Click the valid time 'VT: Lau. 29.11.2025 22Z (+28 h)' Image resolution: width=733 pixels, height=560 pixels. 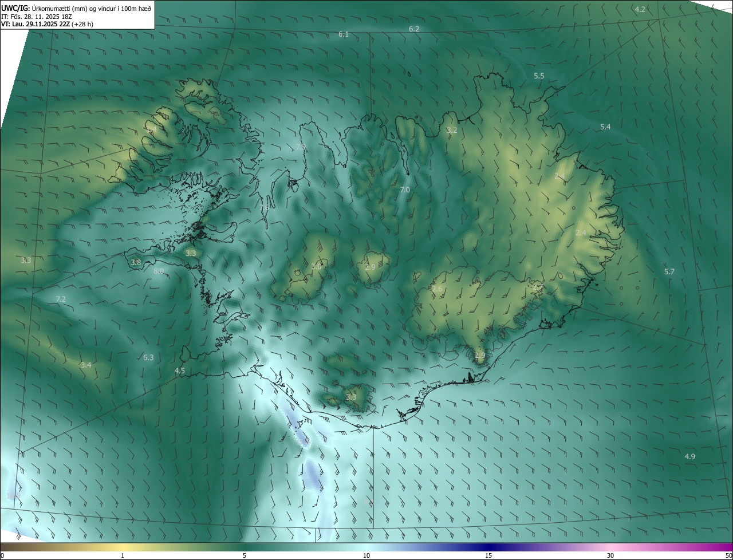[x=47, y=25]
